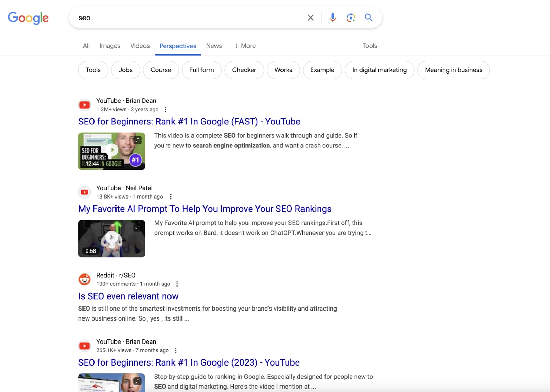Viewport: 550px width, 392px height.
Task: Select the Works filter chip
Action: [283, 70]
